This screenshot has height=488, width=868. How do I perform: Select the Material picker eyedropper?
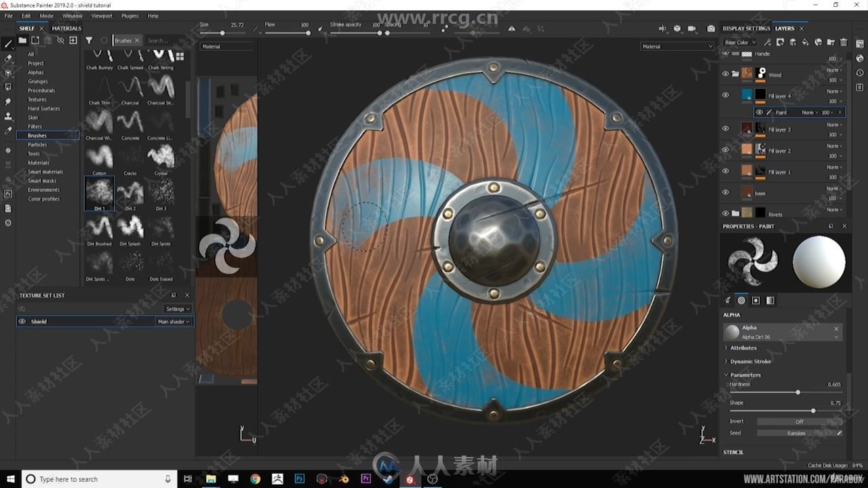pos(8,130)
